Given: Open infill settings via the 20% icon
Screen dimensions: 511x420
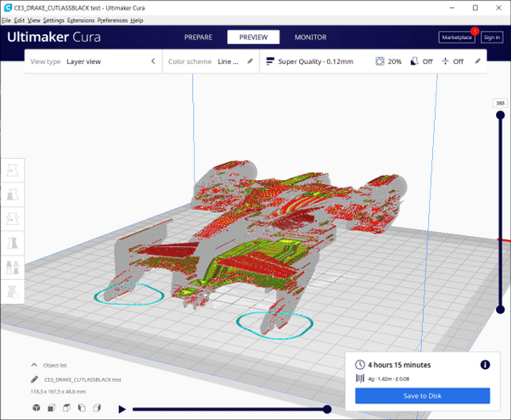Looking at the screenshot, I should click(388, 61).
